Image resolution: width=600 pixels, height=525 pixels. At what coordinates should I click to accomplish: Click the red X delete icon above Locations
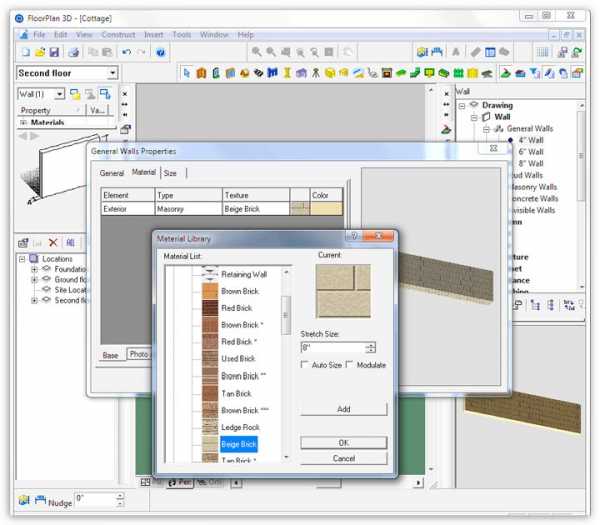[x=53, y=243]
